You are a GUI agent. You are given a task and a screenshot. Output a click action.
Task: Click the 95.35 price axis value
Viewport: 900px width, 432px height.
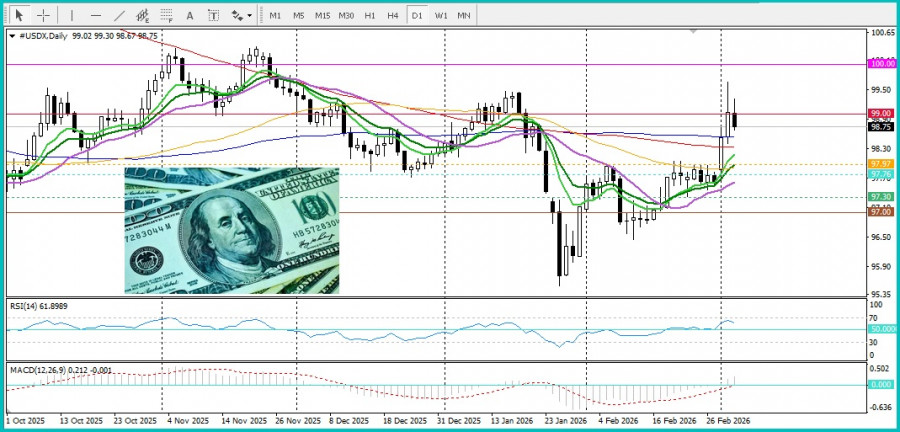pos(880,294)
